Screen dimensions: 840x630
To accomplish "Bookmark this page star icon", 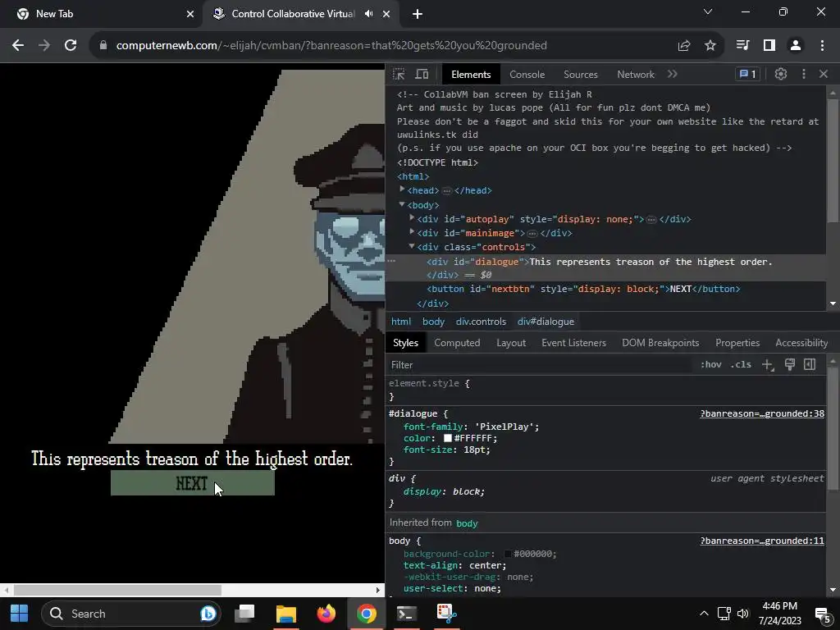I will 710,46.
